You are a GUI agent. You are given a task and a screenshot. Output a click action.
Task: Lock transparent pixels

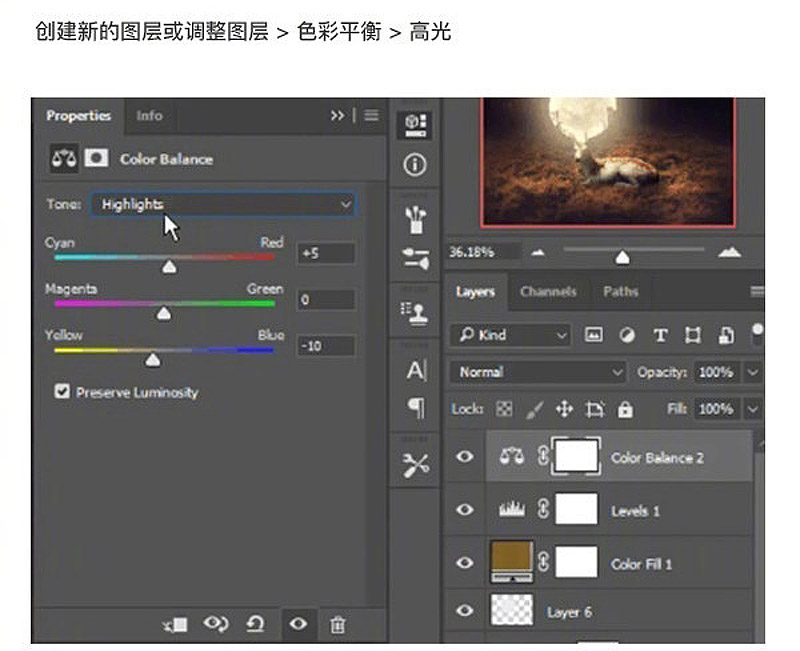[x=504, y=409]
